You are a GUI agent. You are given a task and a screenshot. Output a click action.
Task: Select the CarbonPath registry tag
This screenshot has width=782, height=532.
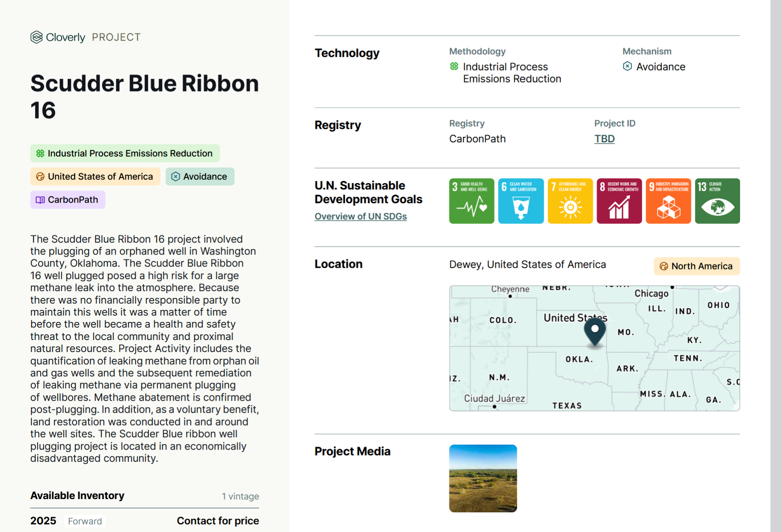[x=68, y=200]
